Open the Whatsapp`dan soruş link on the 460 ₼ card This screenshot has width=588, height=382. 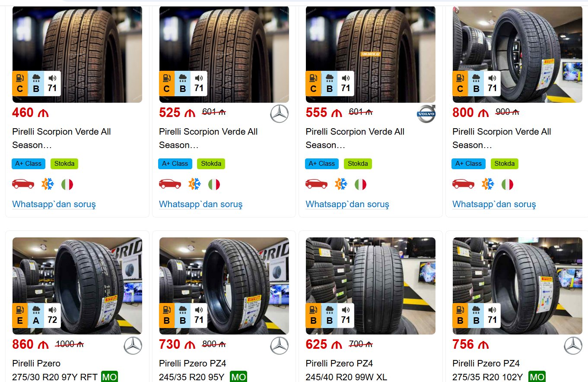click(54, 204)
